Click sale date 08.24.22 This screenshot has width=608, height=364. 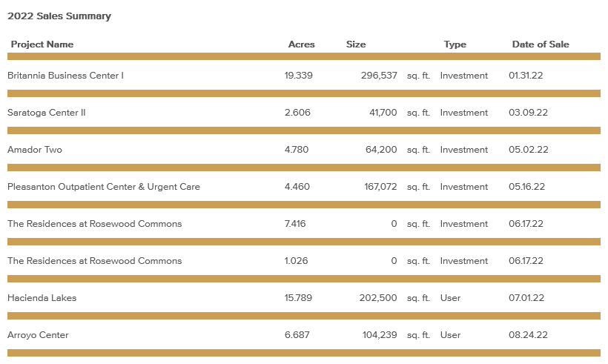click(528, 335)
